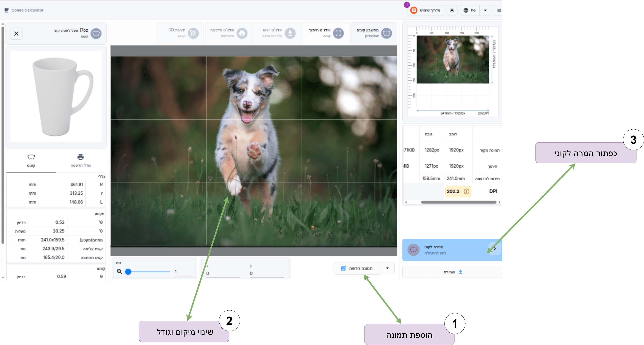The image size is (644, 345).
Task: Click the ruler preview thumbnail of dog
Action: [x=453, y=59]
